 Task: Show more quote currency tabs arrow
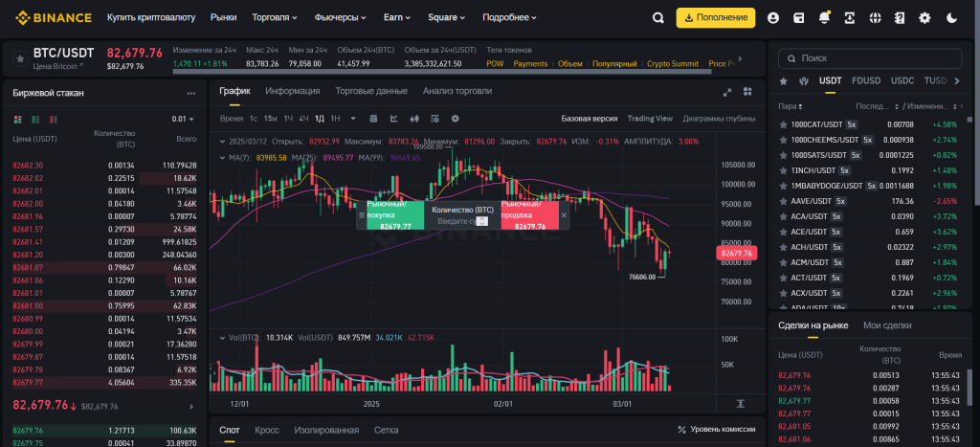coord(956,80)
